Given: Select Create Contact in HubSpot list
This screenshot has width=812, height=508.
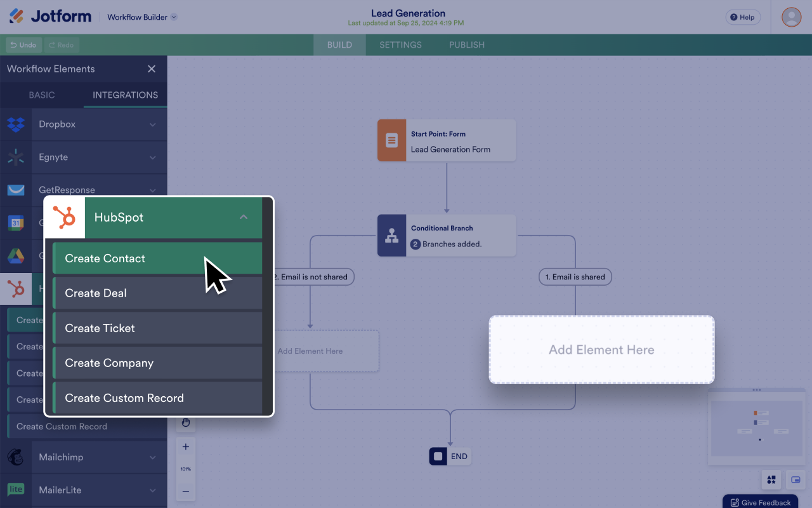Looking at the screenshot, I should (157, 258).
